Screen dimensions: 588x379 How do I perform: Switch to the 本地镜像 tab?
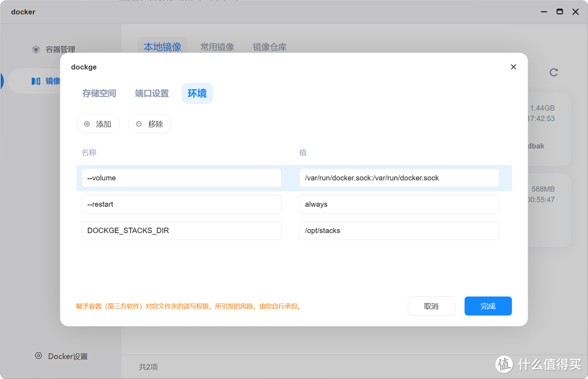coord(162,47)
